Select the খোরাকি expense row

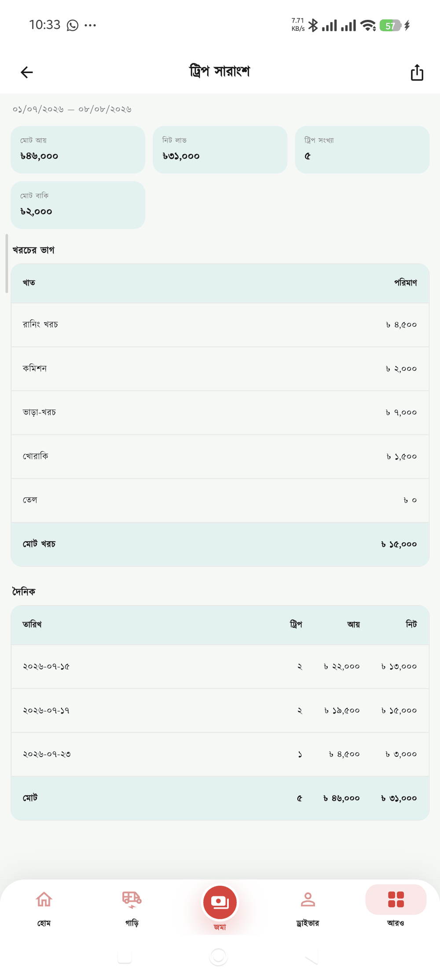pos(220,457)
